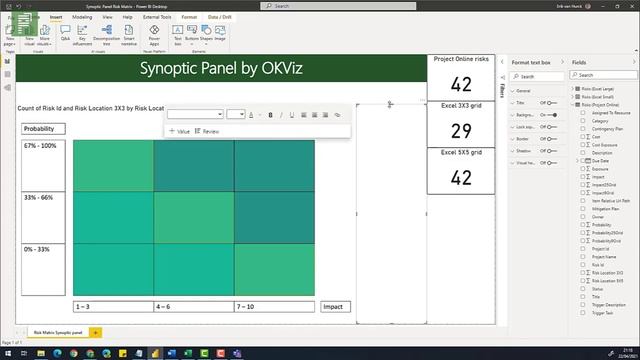640x360 pixels.
Task: Apply bold in text box toolbar
Action: point(270,115)
